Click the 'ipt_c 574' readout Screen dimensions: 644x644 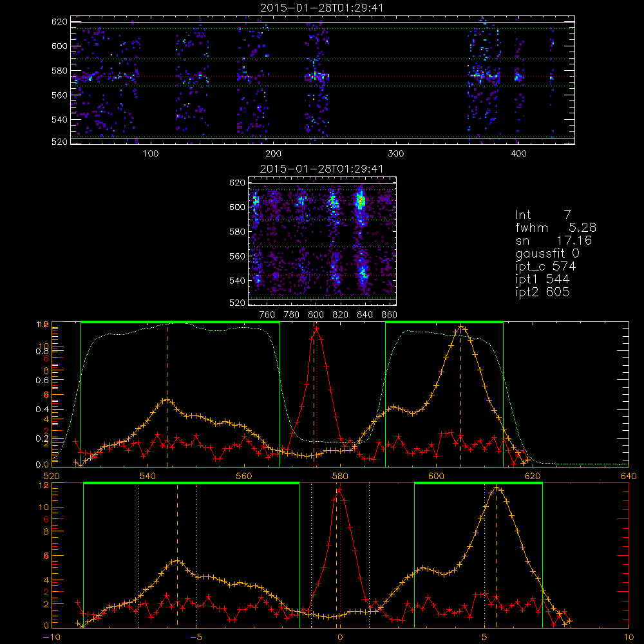[x=545, y=267]
